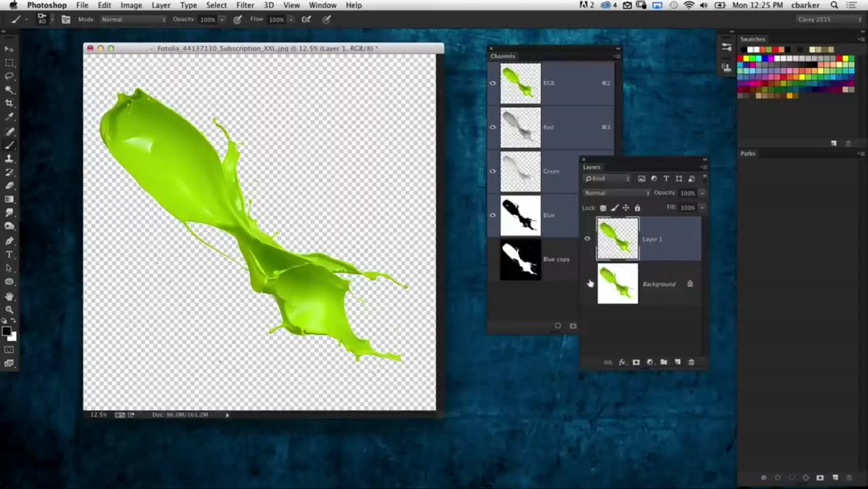The height and width of the screenshot is (489, 868).
Task: Select the Crop tool
Action: 9,103
